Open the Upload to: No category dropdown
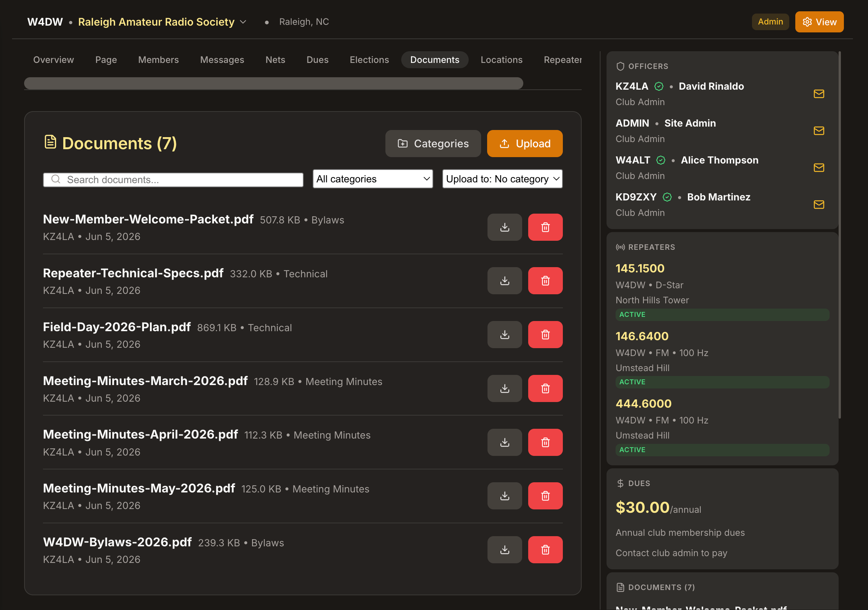This screenshot has height=610, width=868. [x=502, y=179]
